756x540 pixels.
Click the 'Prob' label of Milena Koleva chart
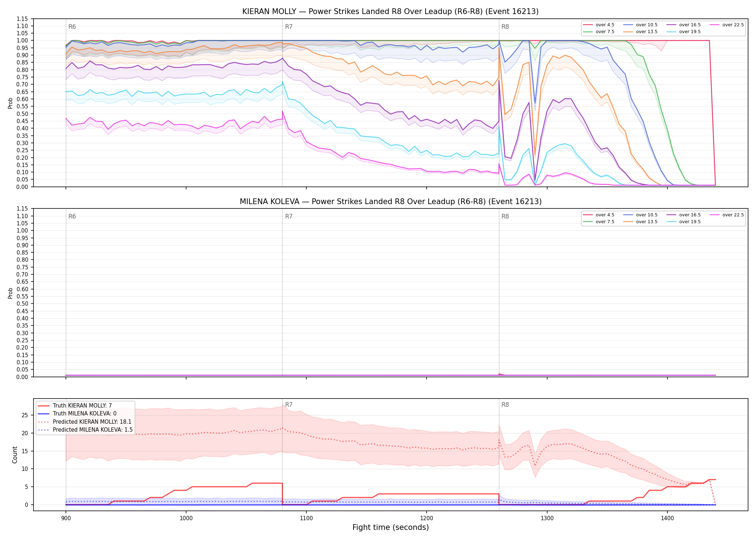(10, 293)
